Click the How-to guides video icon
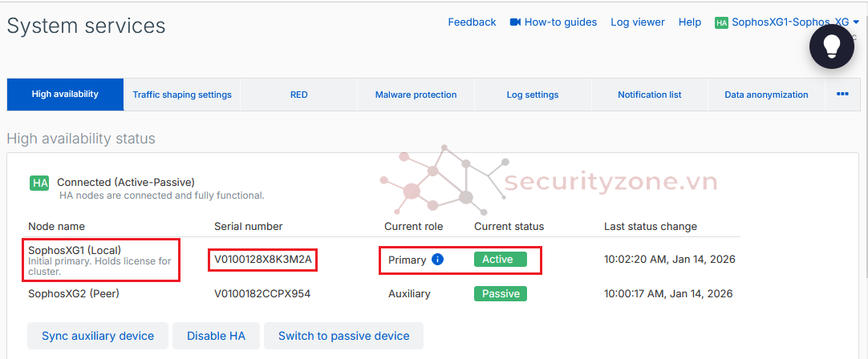The width and height of the screenshot is (868, 359). [x=515, y=22]
